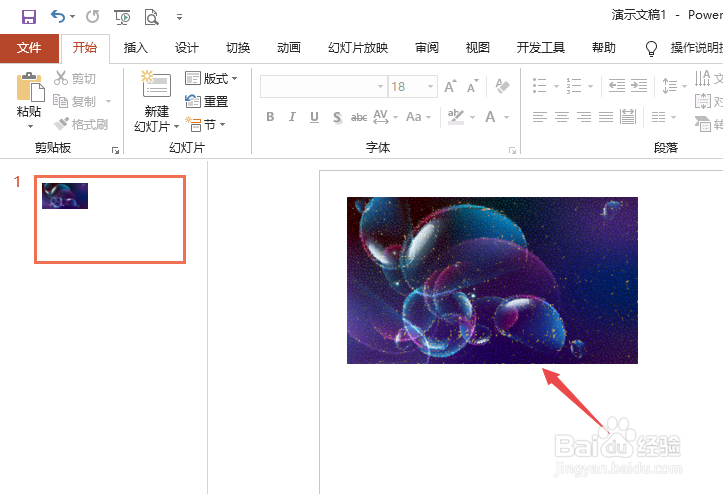Viewport: 723px width, 494px height.
Task: Toggle Italic formatting
Action: tap(292, 117)
